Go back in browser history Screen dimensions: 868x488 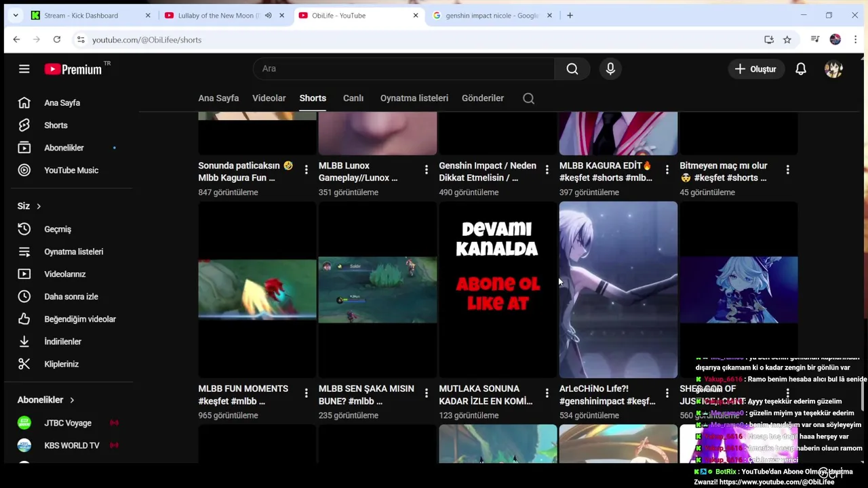coord(16,40)
